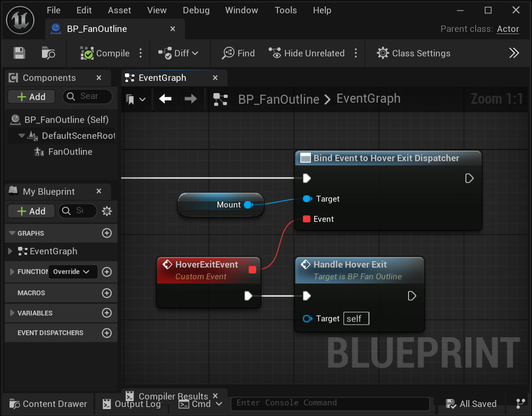This screenshot has height=416, width=532.
Task: Open the graph bookmarks dropdown
Action: [x=136, y=99]
